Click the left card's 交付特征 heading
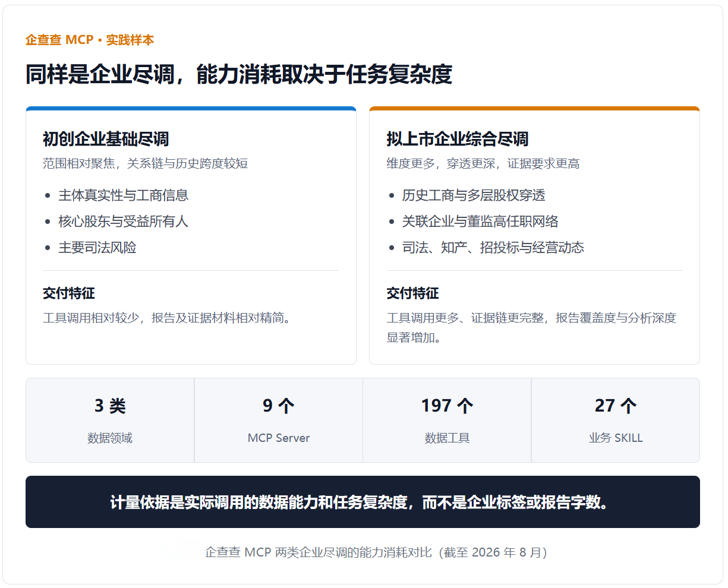The width and height of the screenshot is (728, 588). (x=69, y=293)
